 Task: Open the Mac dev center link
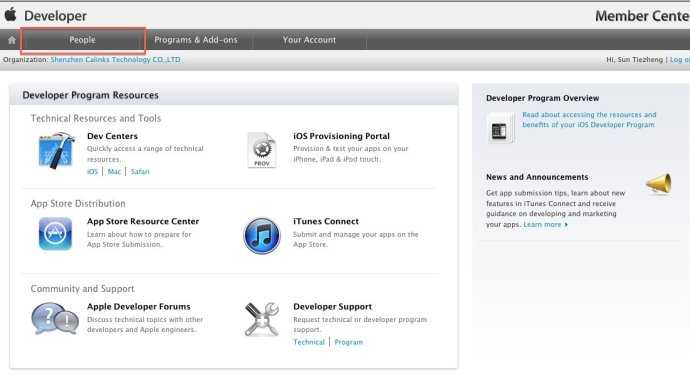pos(114,172)
